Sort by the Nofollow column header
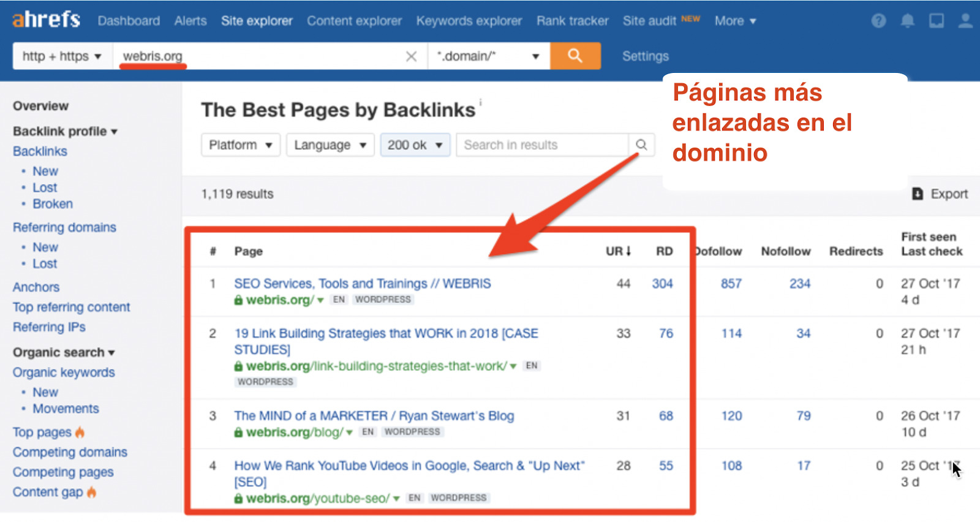Viewport: 980px width, 522px height. (786, 251)
